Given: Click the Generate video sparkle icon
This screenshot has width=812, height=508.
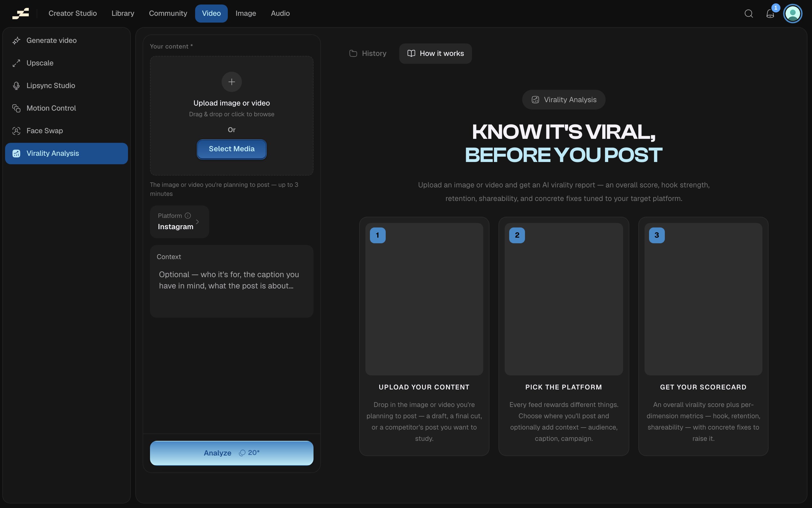Looking at the screenshot, I should pos(16,41).
